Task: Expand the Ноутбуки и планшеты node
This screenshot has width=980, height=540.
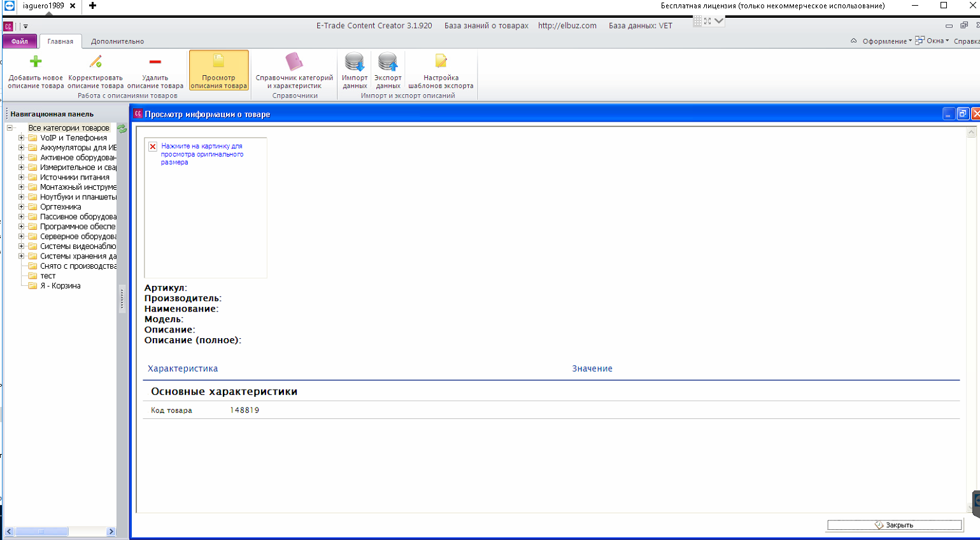Action: 21,197
